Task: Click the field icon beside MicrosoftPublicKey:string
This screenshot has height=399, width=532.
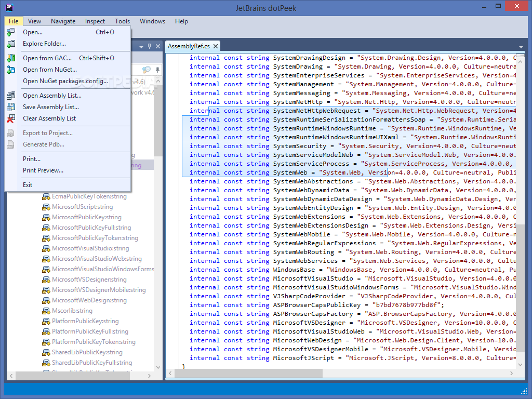Action: (46, 218)
